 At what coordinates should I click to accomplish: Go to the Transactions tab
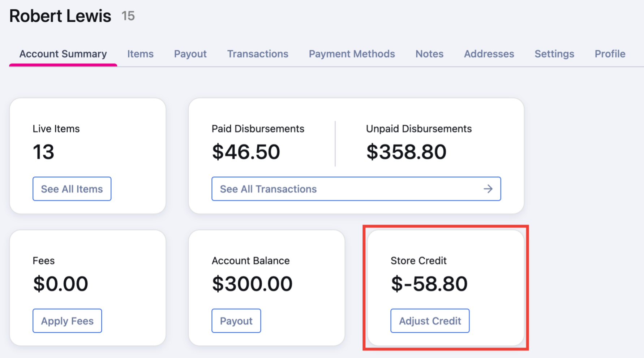tap(258, 54)
